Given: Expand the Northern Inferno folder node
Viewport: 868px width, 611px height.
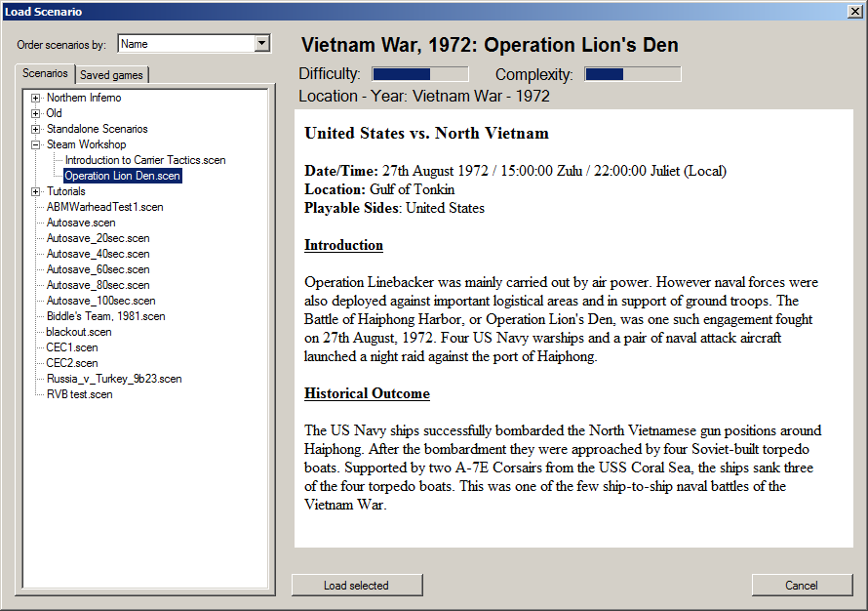Looking at the screenshot, I should click(35, 98).
